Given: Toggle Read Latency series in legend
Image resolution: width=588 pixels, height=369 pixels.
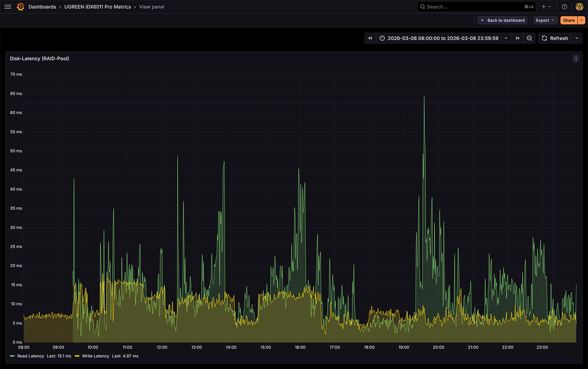Looking at the screenshot, I should click(30, 356).
